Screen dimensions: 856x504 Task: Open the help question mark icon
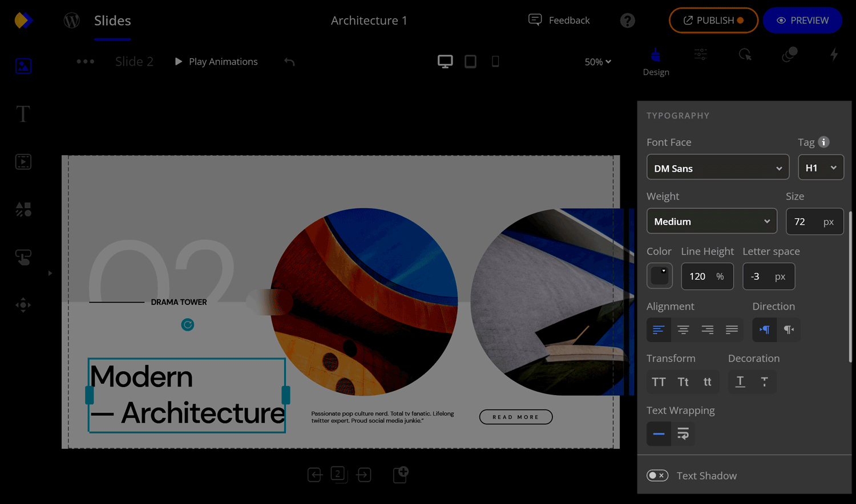click(628, 21)
